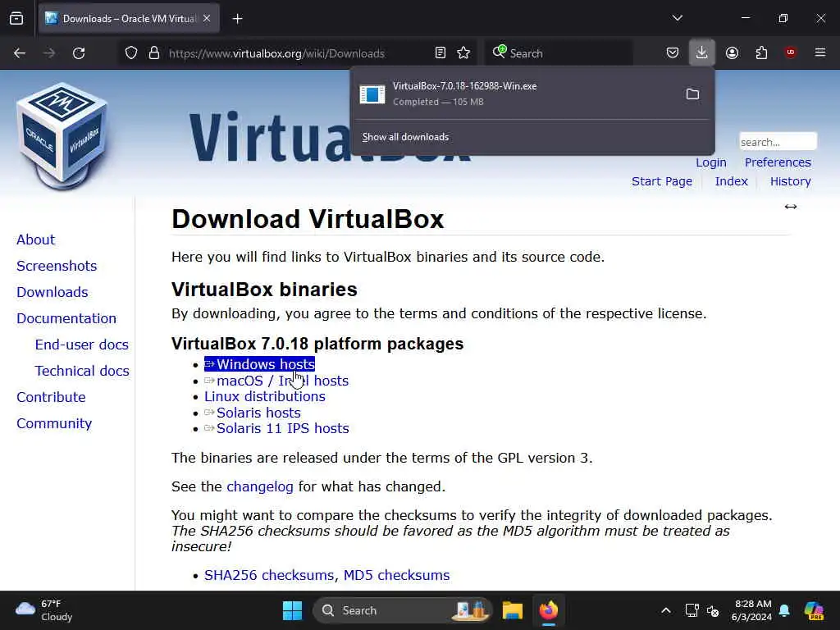Click the notification bell icon

pyautogui.click(x=784, y=610)
